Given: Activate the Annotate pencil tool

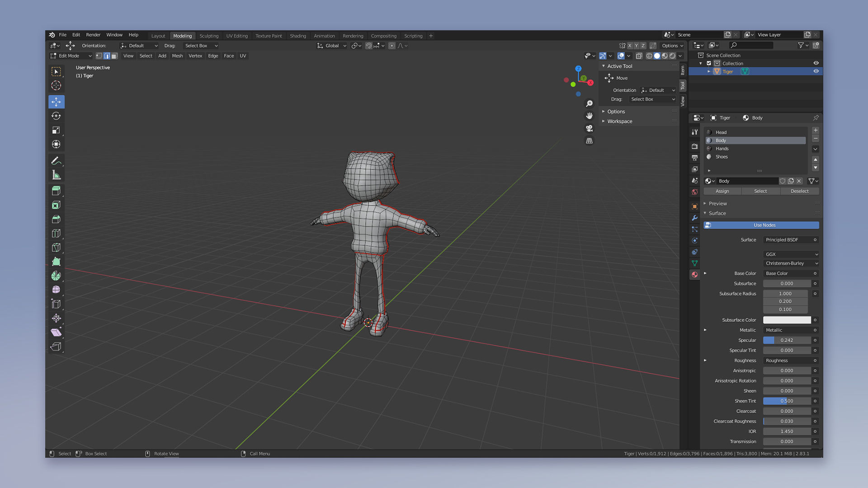Looking at the screenshot, I should pos(56,161).
